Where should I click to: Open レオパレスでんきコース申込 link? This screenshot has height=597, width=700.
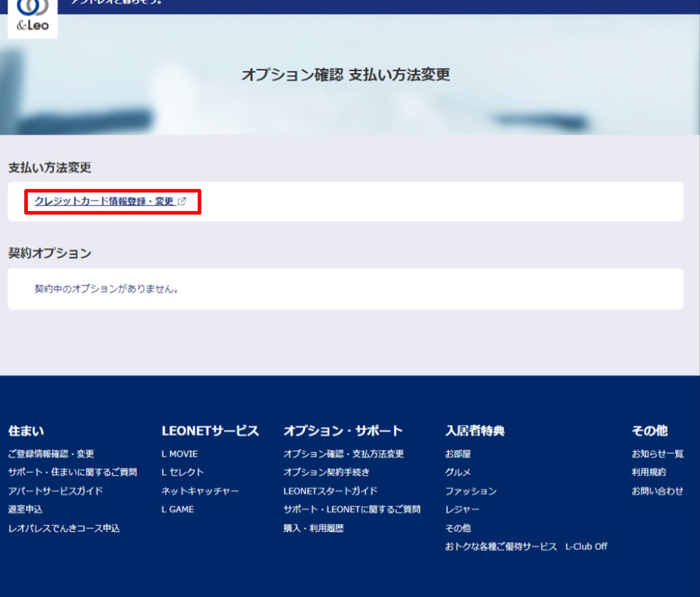click(64, 528)
